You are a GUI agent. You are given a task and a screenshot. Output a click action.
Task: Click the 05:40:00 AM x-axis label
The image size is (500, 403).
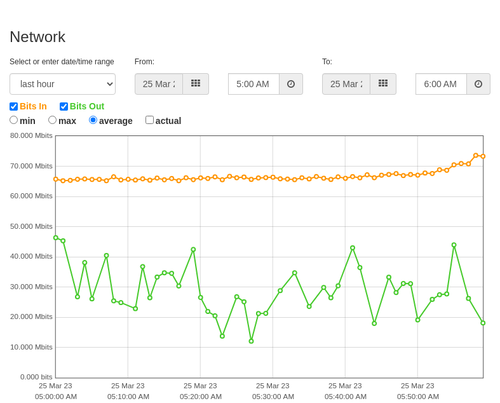click(345, 397)
